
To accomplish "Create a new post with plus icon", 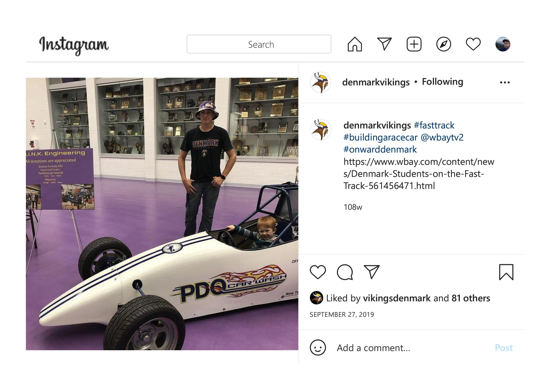I will [x=414, y=44].
